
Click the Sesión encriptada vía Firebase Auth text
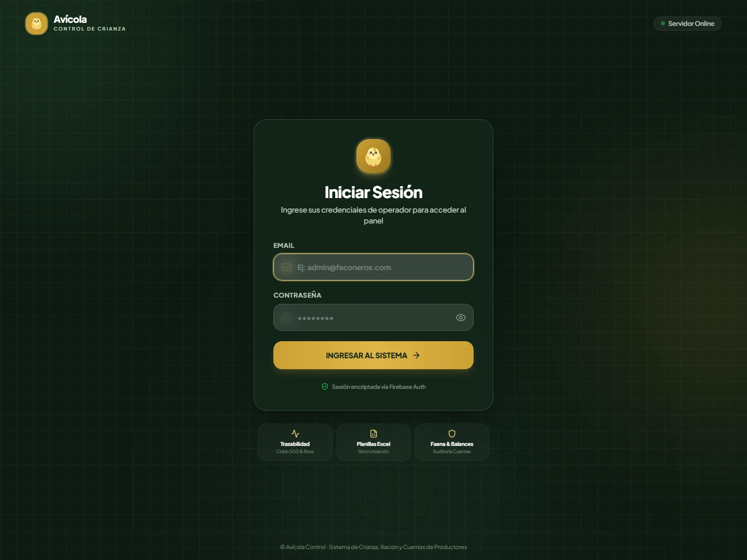coord(379,387)
